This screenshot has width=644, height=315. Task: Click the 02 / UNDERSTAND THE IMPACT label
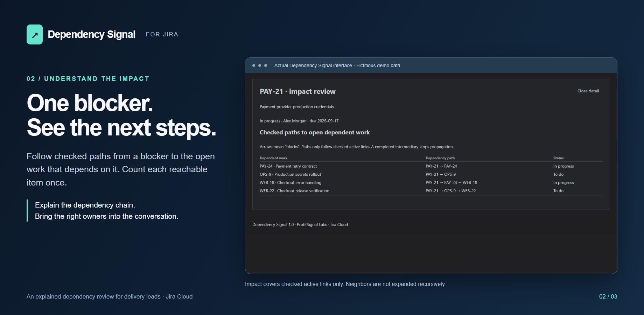(x=88, y=79)
